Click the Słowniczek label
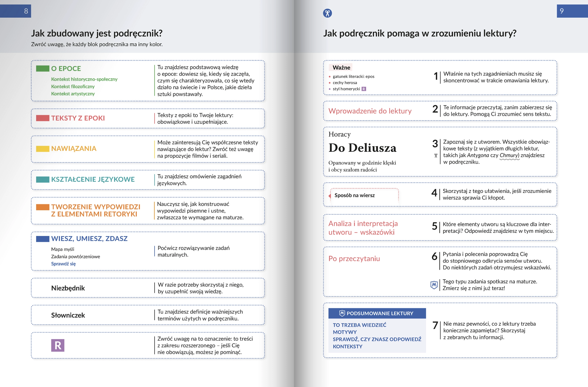 (x=68, y=315)
